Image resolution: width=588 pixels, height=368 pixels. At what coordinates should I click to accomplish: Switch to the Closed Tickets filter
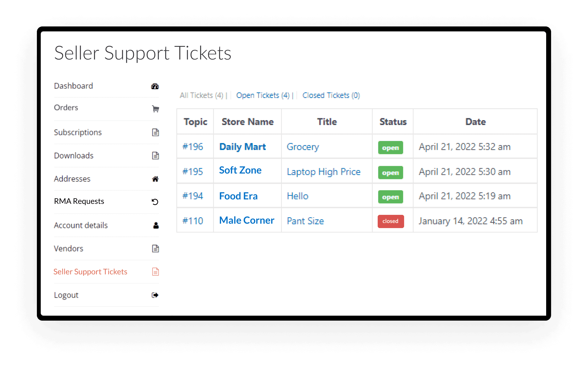click(x=331, y=95)
